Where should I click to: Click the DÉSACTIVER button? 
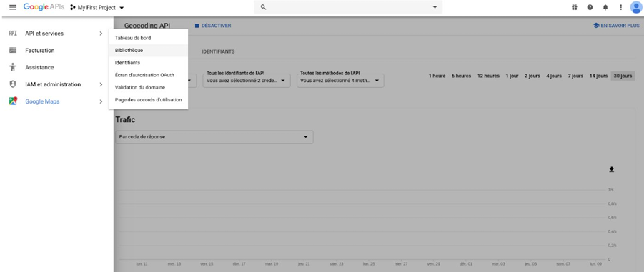coord(213,26)
